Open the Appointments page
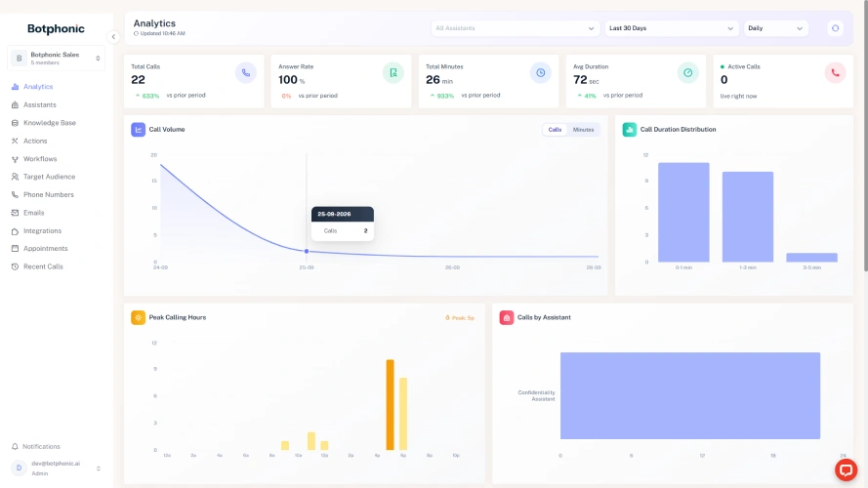 pyautogui.click(x=45, y=249)
